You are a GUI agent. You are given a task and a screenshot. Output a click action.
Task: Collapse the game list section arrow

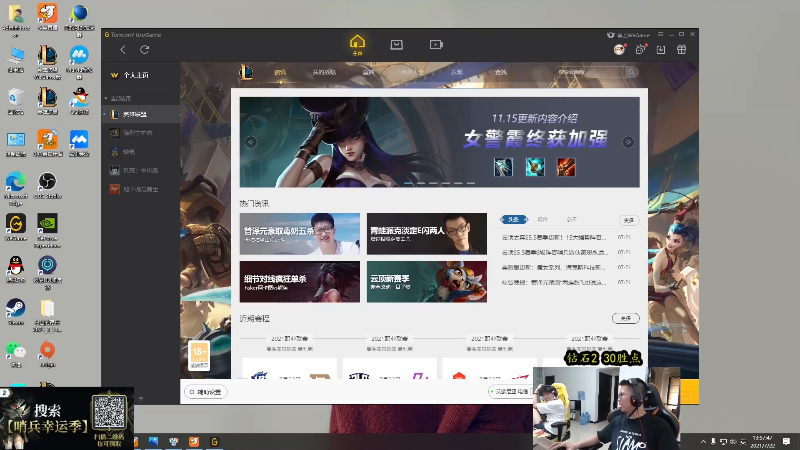106,98
